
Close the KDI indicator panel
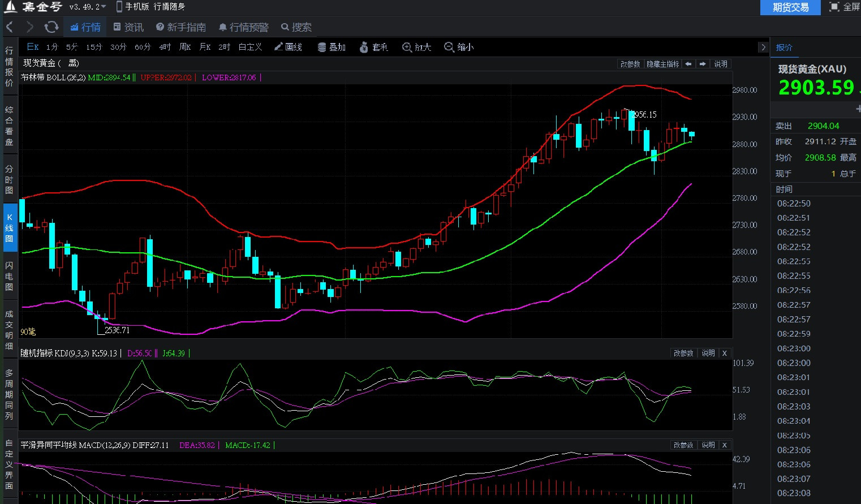[724, 353]
